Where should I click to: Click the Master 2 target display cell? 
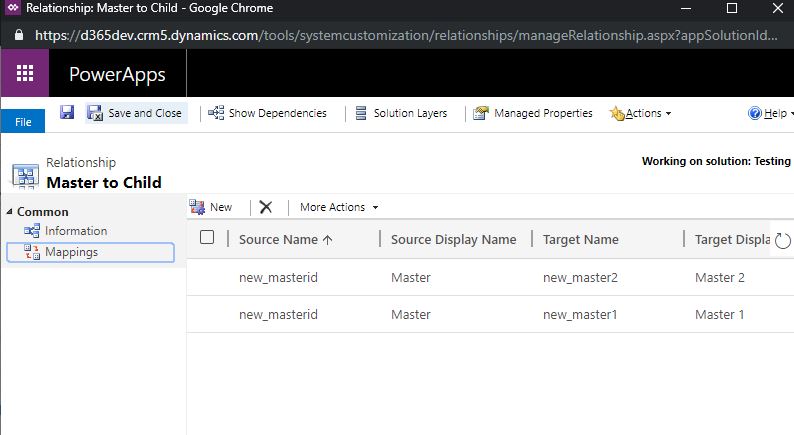(x=720, y=278)
